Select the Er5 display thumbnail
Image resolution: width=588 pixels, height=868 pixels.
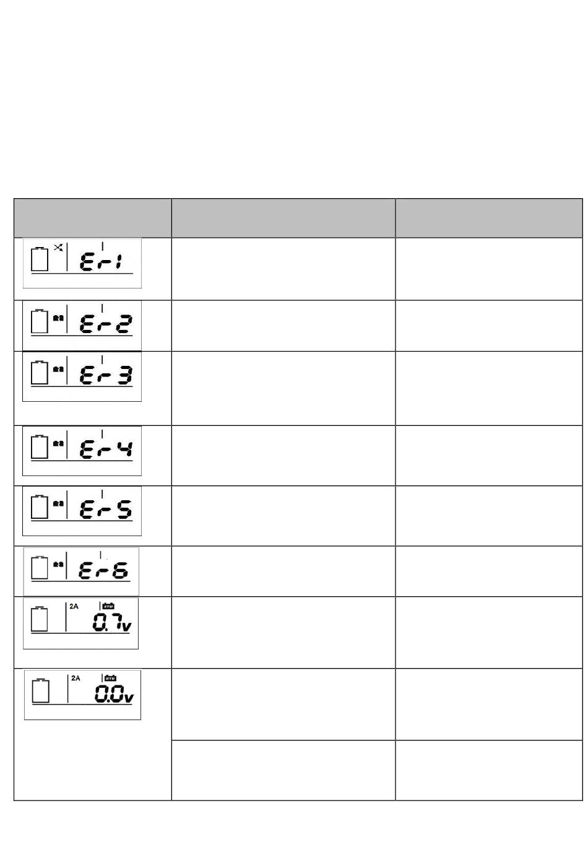click(x=82, y=511)
